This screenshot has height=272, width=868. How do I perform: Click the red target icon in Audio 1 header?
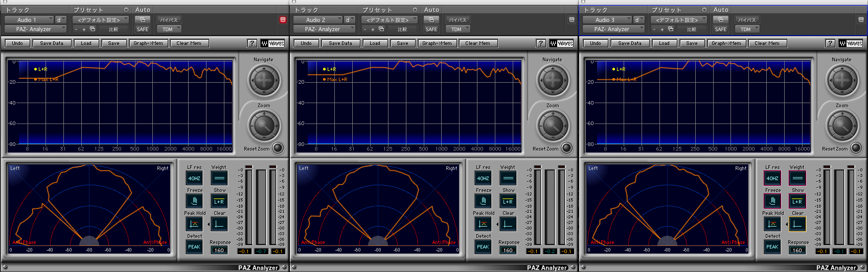coord(283,19)
